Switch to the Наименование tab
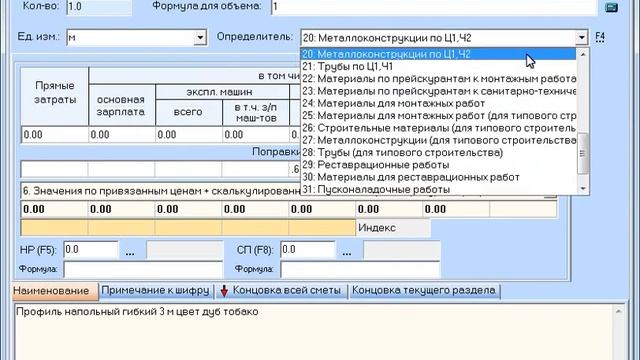 55,291
